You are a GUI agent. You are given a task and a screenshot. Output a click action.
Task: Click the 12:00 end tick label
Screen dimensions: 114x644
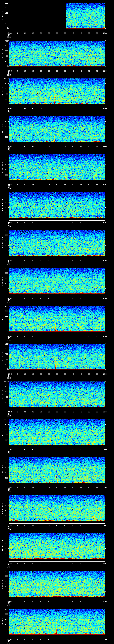[x=105, y=109]
